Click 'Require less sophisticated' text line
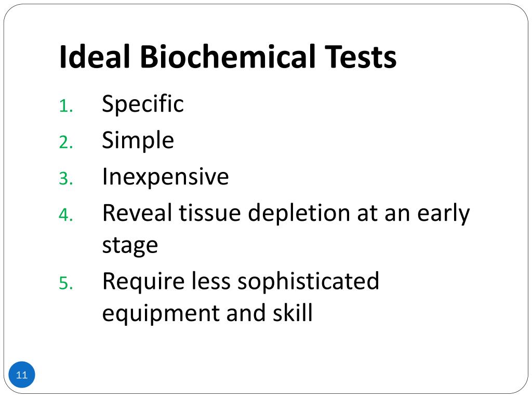 pyautogui.click(x=241, y=282)
